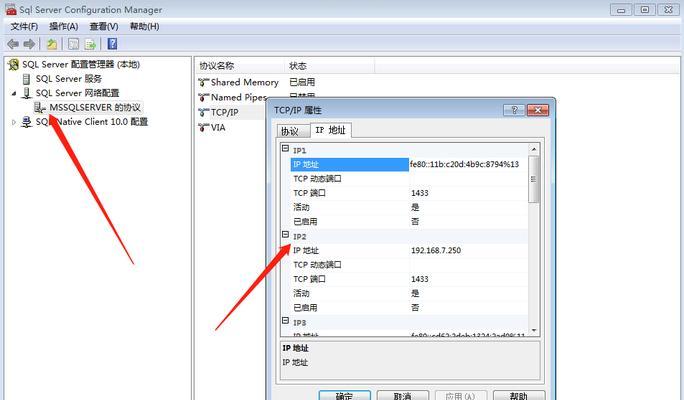Collapse the IP1 section in property grid

tap(285, 149)
